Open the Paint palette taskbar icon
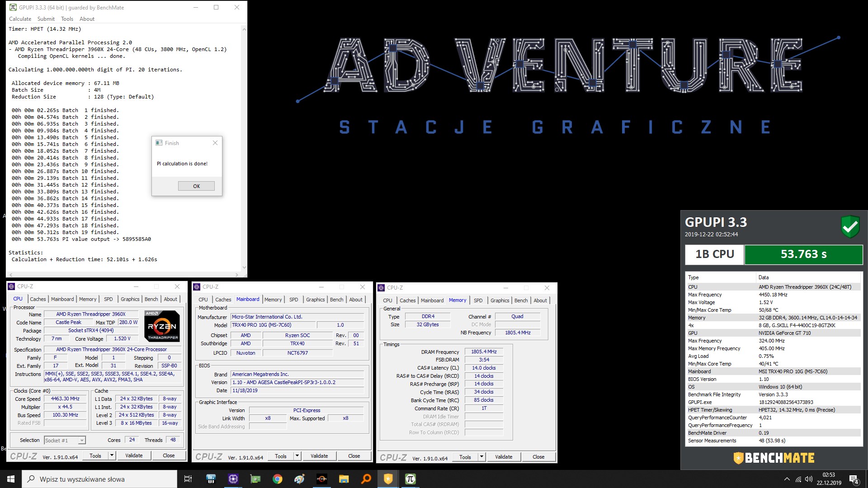Screen dimensions: 868x488 [300, 479]
